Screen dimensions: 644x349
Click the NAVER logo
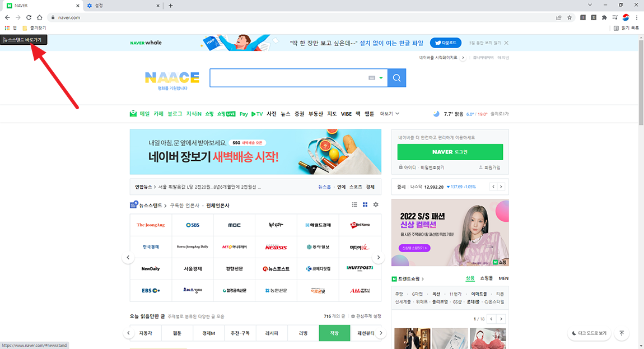pos(172,78)
